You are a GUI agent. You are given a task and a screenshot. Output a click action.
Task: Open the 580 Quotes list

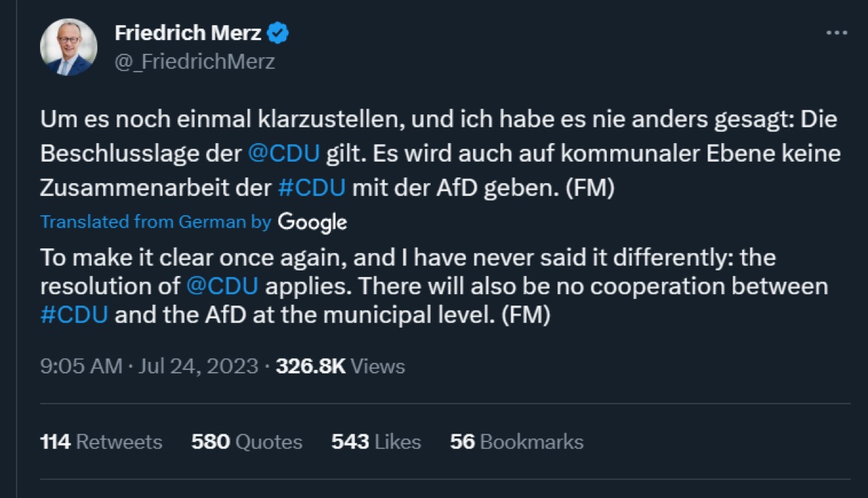pos(246,442)
